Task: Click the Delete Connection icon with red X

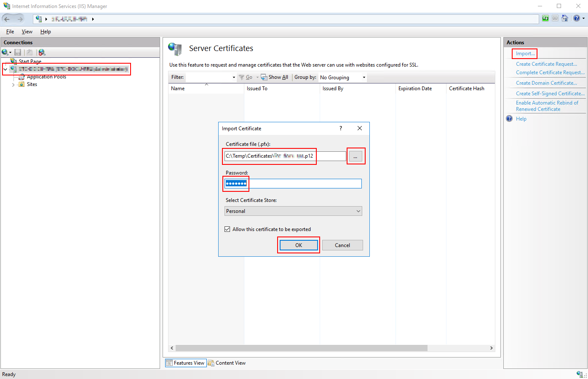Action: 41,52
